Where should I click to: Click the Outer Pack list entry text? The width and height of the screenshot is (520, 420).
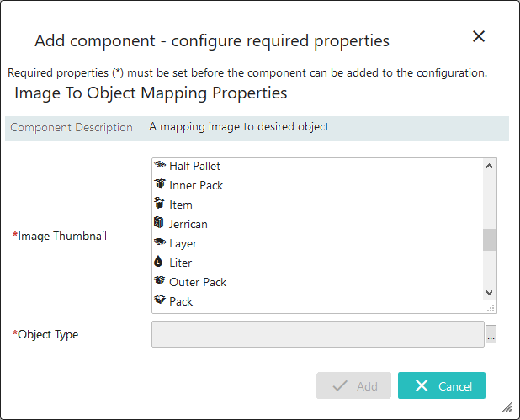click(198, 282)
